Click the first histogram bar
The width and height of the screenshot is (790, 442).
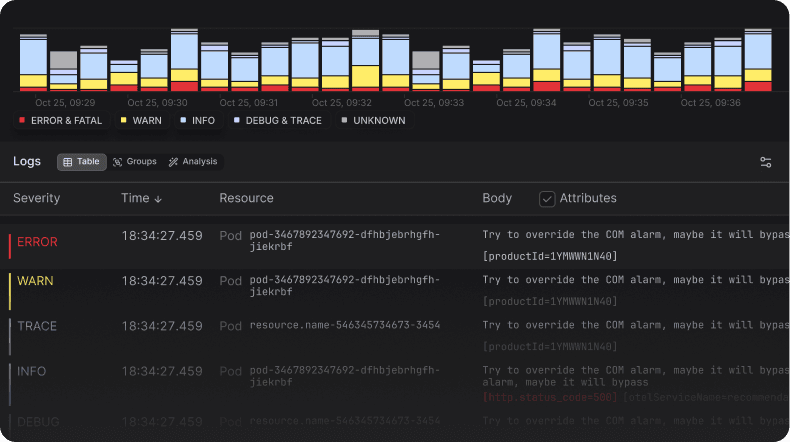tap(33, 62)
